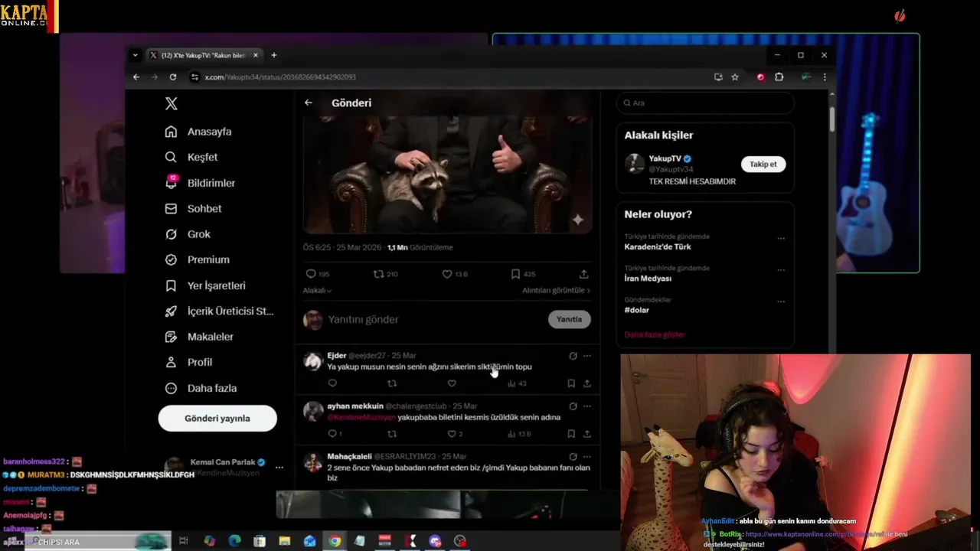Click Grok explain icon on Ejder's reply

coord(573,356)
